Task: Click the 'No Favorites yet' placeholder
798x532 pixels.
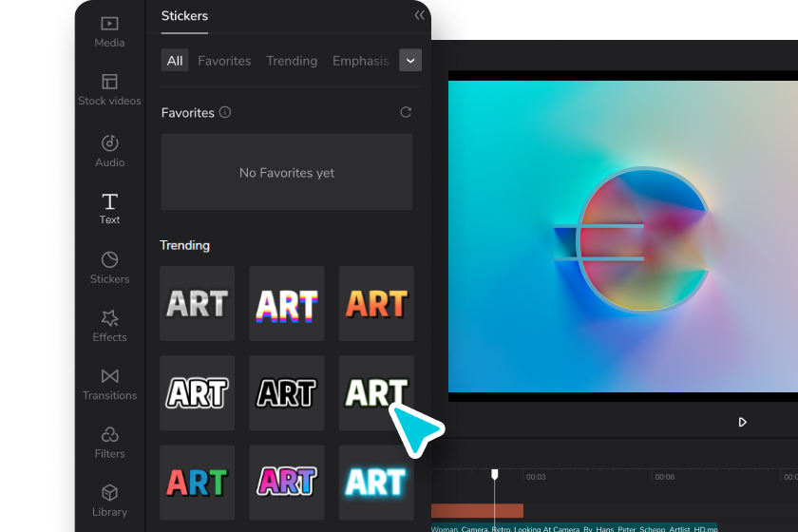Action: coord(287,173)
